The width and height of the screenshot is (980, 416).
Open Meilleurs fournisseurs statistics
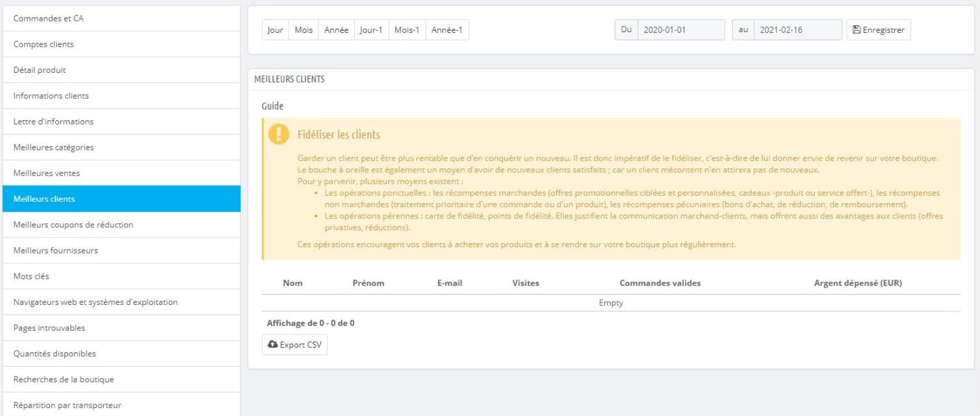pyautogui.click(x=121, y=251)
